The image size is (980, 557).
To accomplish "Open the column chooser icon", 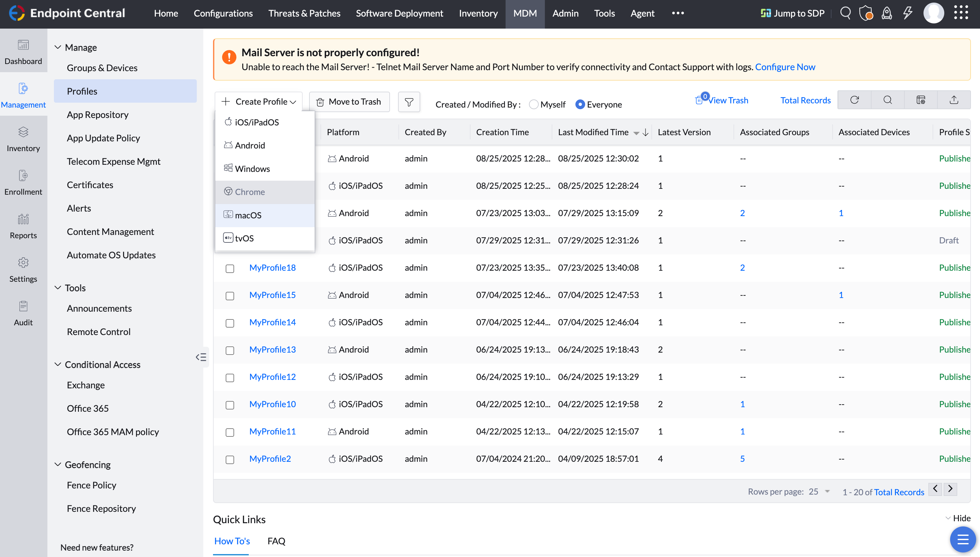I will click(x=920, y=100).
